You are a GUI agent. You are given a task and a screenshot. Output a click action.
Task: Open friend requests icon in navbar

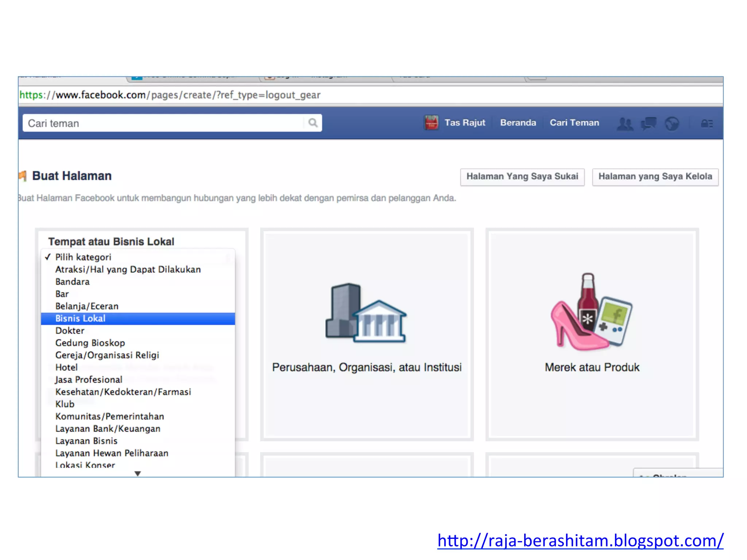pyautogui.click(x=625, y=124)
